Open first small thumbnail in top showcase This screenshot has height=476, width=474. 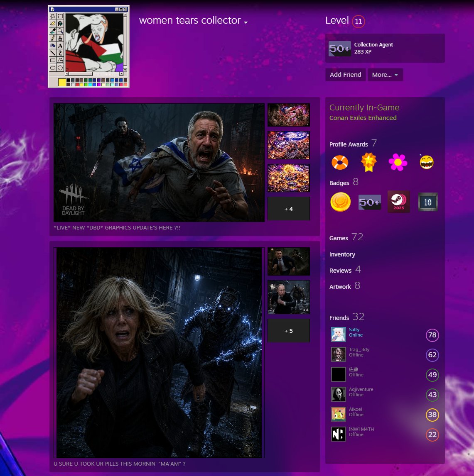click(x=289, y=115)
